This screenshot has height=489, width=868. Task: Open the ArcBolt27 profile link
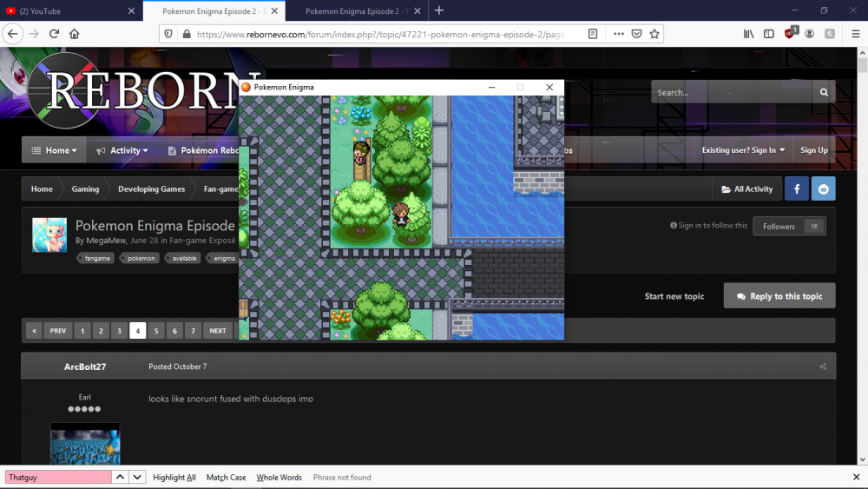85,367
